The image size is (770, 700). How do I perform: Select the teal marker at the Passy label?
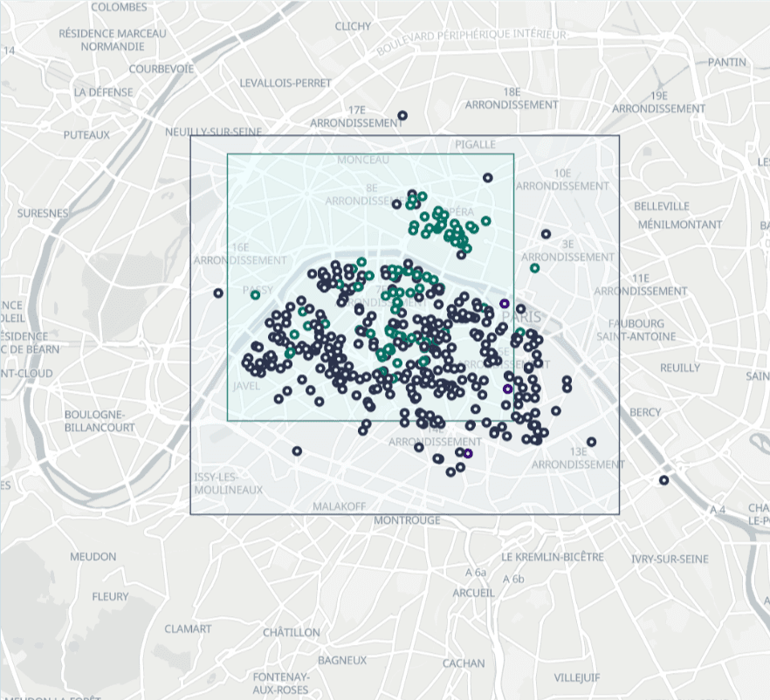[255, 295]
